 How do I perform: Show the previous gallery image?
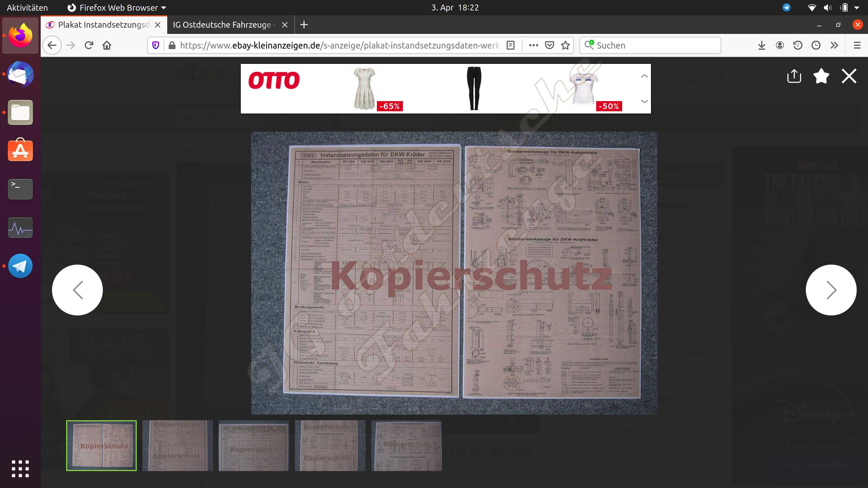pos(77,290)
